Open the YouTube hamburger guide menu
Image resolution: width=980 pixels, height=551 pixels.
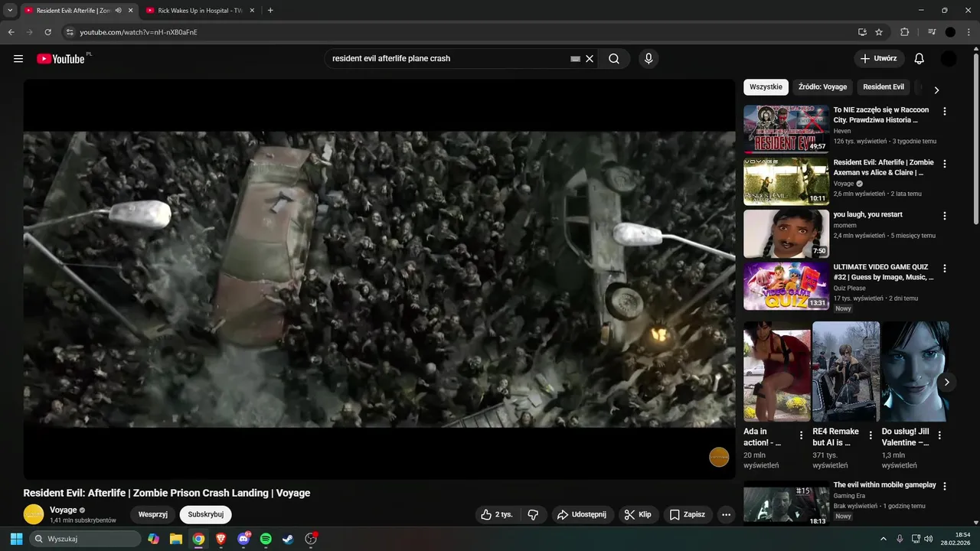coord(18,59)
